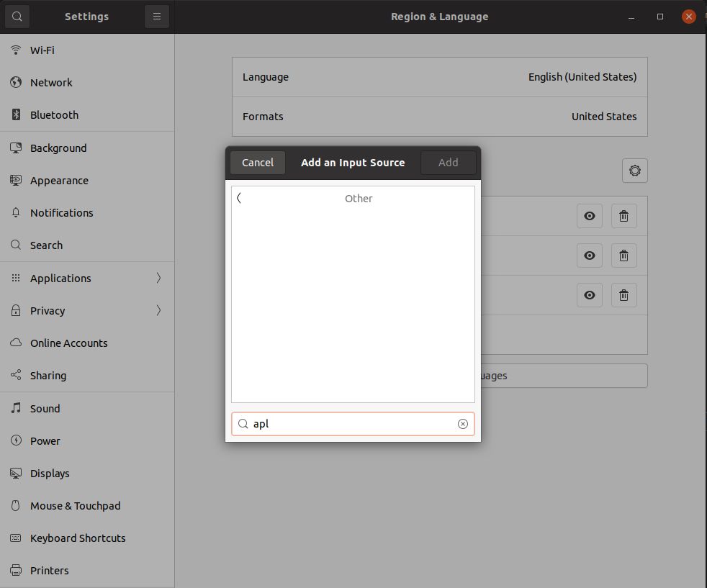Image resolution: width=707 pixels, height=588 pixels.
Task: Click the Applications grid icon
Action: coord(16,278)
